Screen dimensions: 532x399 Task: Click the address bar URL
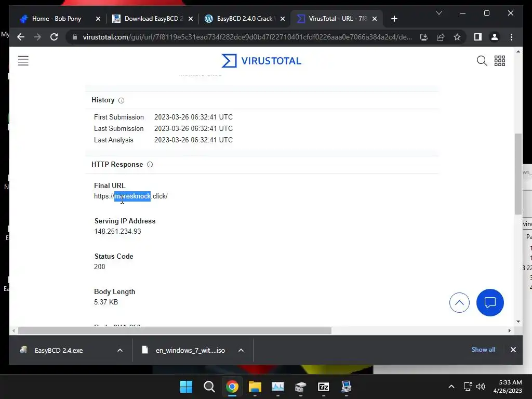point(247,37)
